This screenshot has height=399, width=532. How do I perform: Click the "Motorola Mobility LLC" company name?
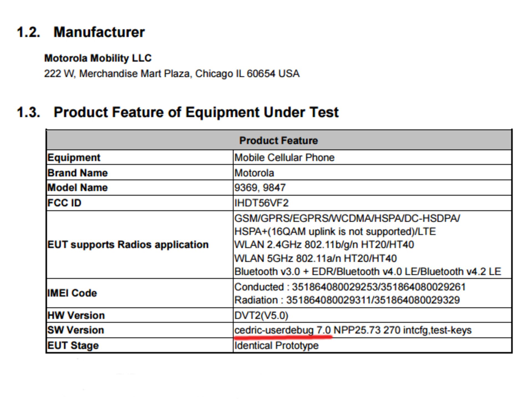point(98,58)
